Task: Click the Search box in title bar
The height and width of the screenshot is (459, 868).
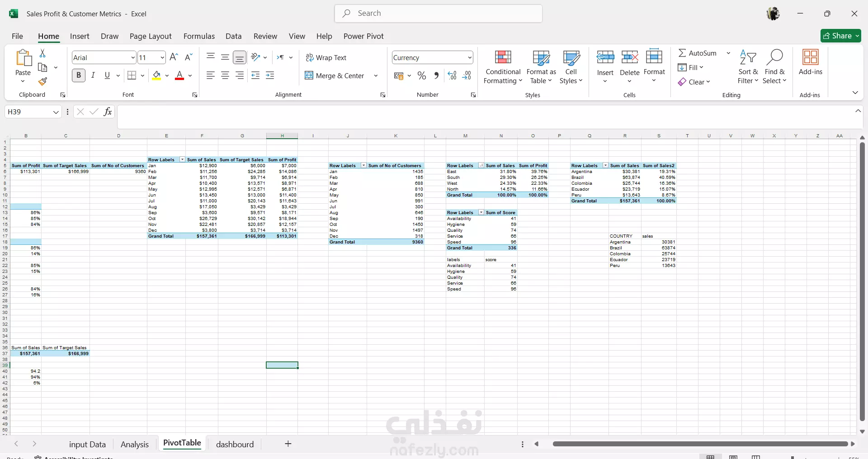Action: (439, 14)
